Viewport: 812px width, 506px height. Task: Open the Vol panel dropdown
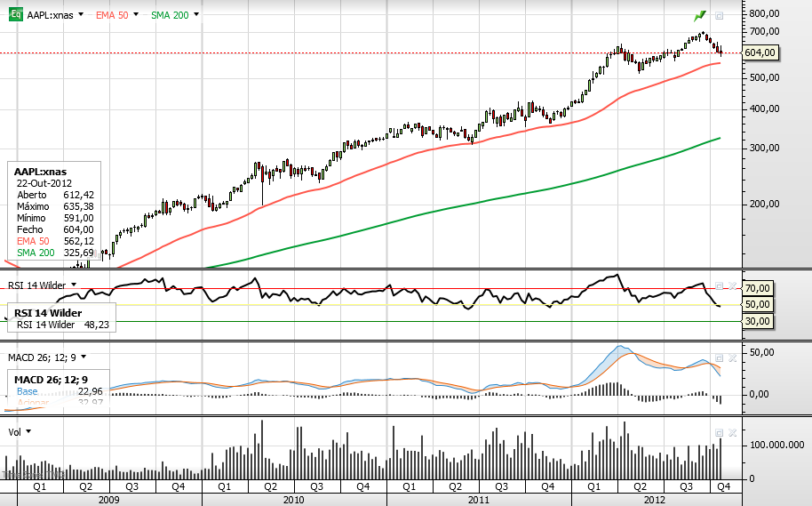click(x=28, y=431)
